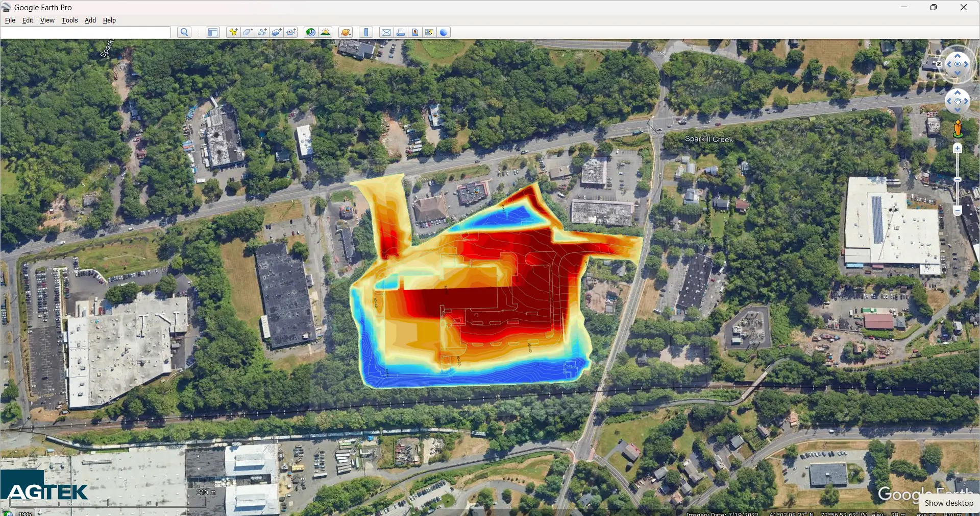Image resolution: width=980 pixels, height=516 pixels.
Task: Click the Print icon in toolbar
Action: (401, 32)
